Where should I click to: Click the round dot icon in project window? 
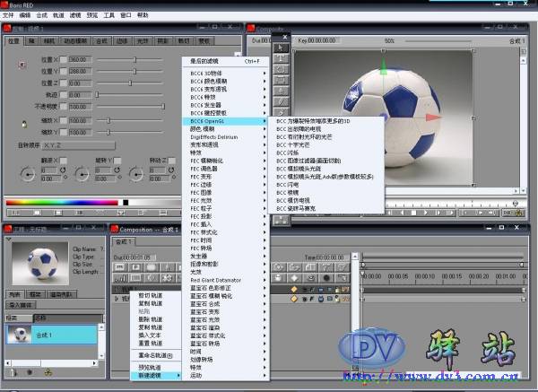[30, 372]
